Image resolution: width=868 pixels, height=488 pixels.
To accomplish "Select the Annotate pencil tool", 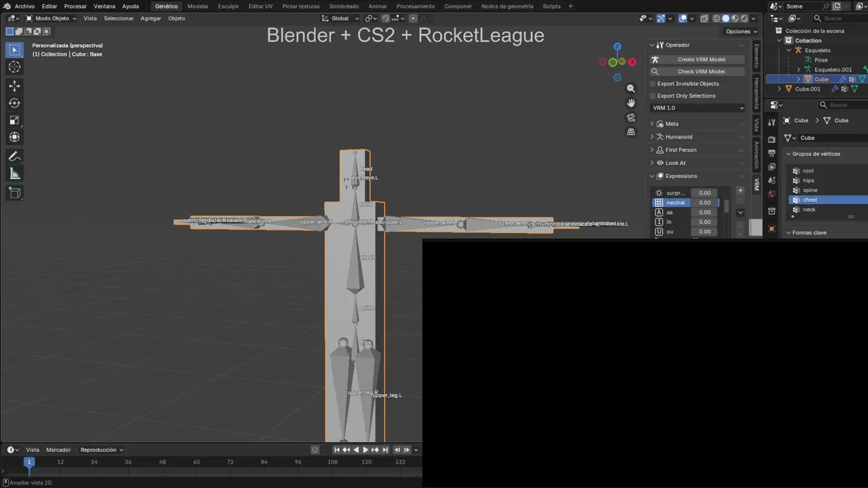I will [14, 157].
